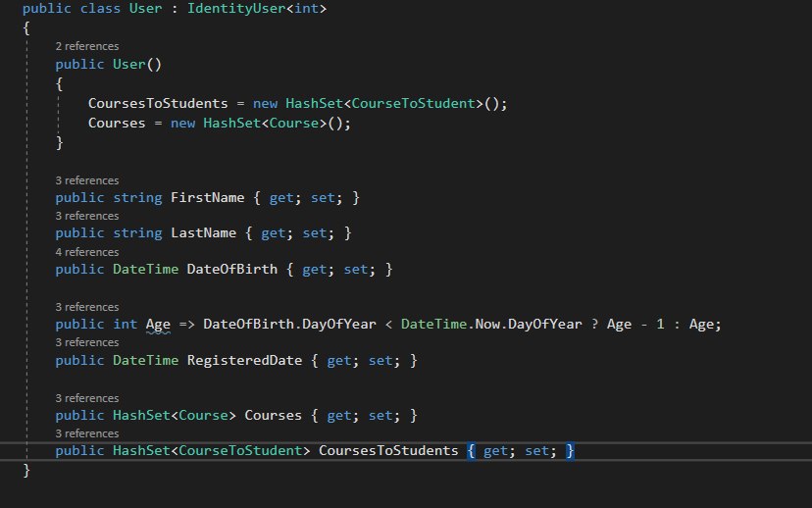Click the RegisteredDate property name
This screenshot has width=812, height=508.
(x=244, y=361)
